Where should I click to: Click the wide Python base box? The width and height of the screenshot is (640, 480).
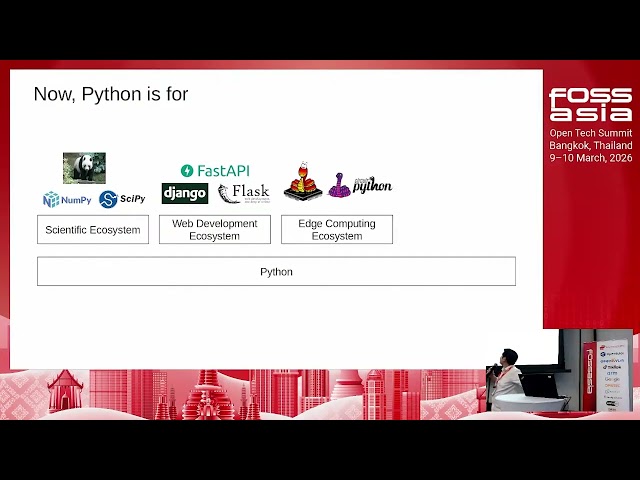tap(276, 271)
